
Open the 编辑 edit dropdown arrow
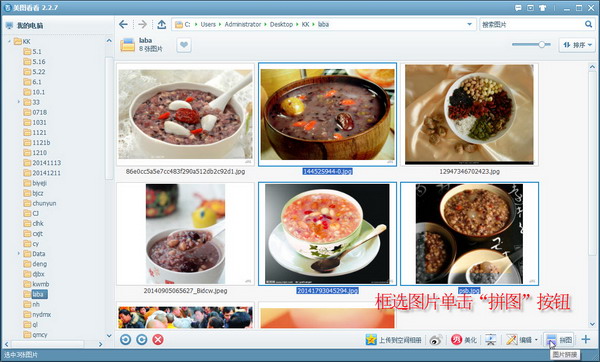point(536,340)
